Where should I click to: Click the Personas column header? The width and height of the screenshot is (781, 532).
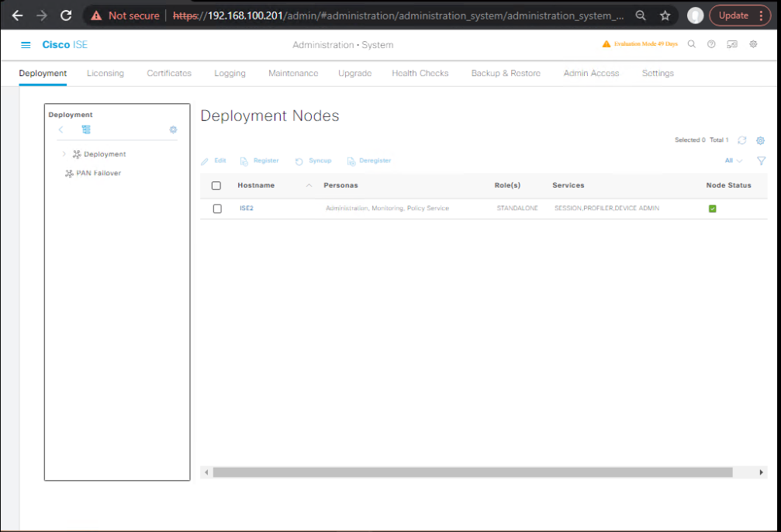click(x=340, y=185)
